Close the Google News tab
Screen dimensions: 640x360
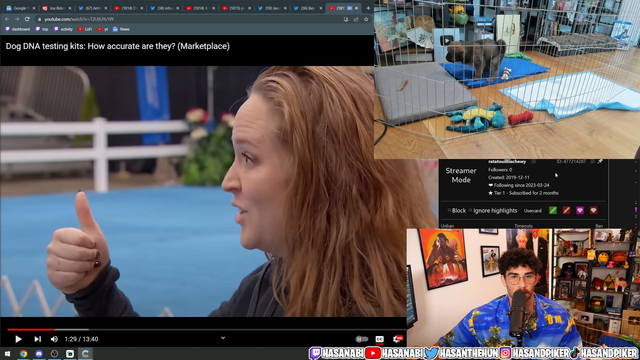(x=34, y=8)
